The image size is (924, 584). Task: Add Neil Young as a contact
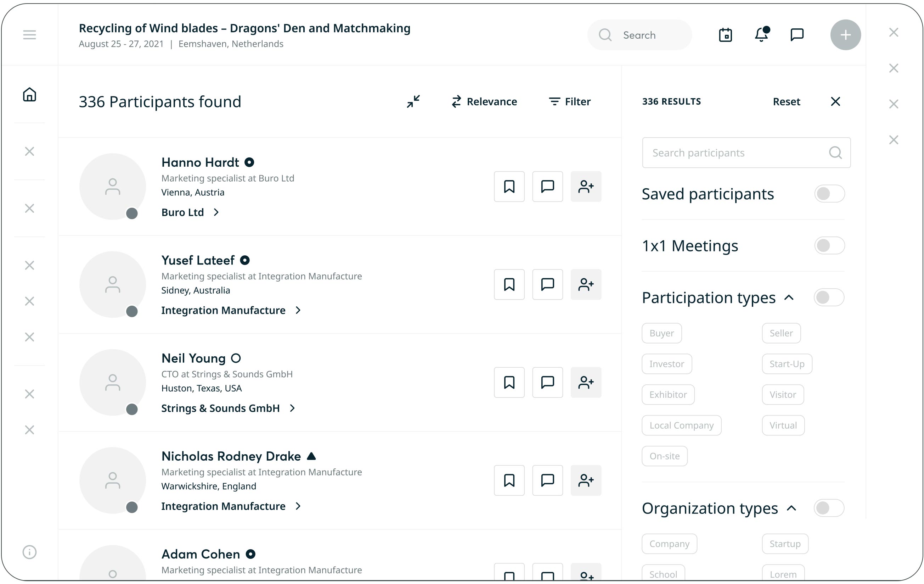(x=586, y=383)
